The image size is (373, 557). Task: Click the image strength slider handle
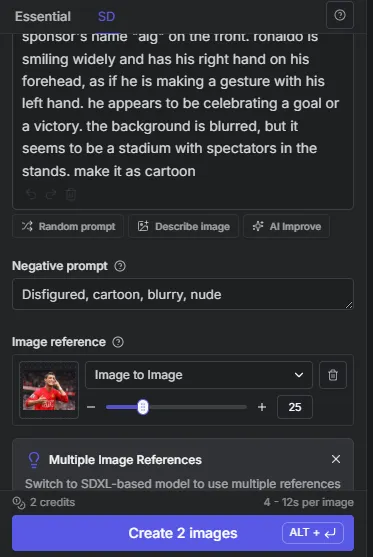click(x=143, y=407)
